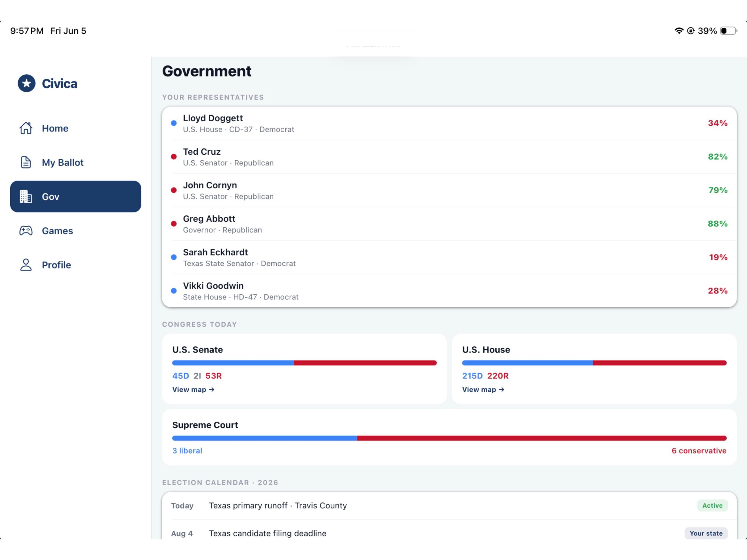The height and width of the screenshot is (560, 747).
Task: Click the Civica star logo icon
Action: point(26,83)
